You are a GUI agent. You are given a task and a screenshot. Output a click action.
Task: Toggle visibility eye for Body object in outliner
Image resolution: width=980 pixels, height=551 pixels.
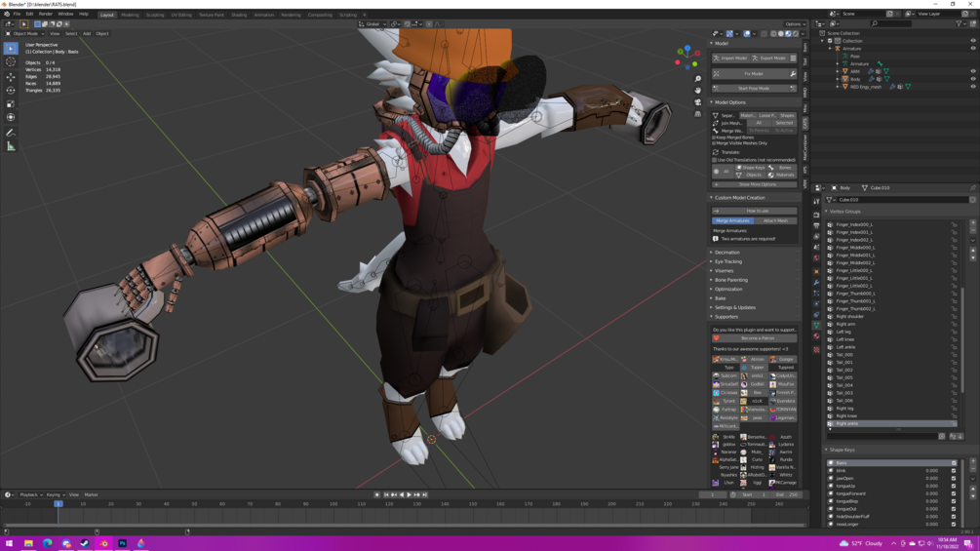pyautogui.click(x=973, y=79)
